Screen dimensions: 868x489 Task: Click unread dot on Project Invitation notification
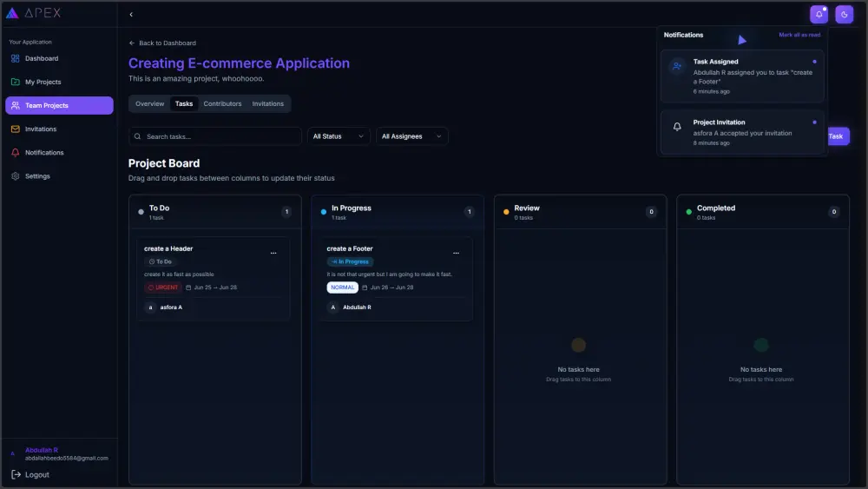(814, 122)
